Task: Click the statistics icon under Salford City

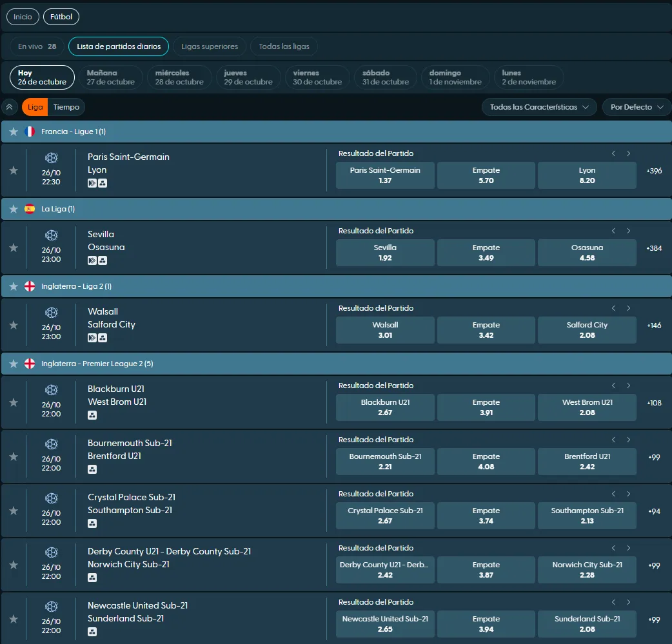Action: (103, 338)
